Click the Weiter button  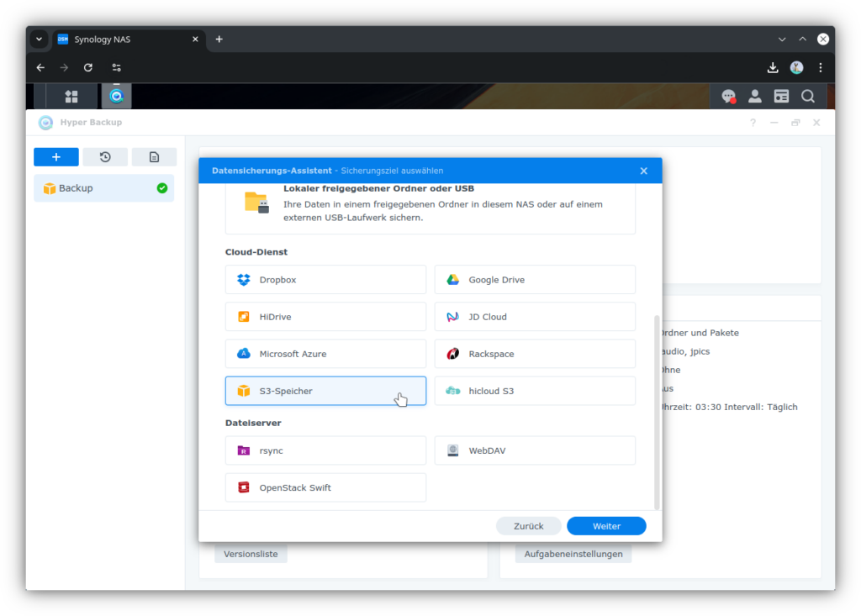click(x=606, y=526)
